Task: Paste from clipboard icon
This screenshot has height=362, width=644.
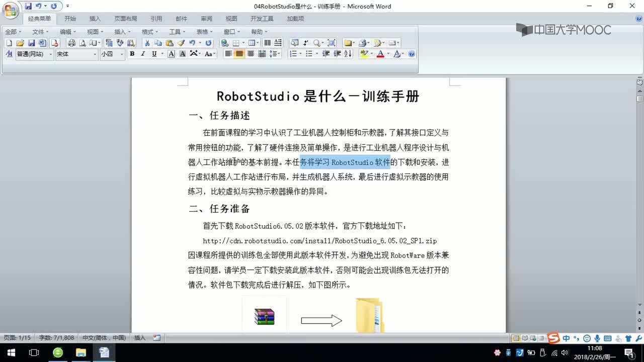Action: pos(170,43)
